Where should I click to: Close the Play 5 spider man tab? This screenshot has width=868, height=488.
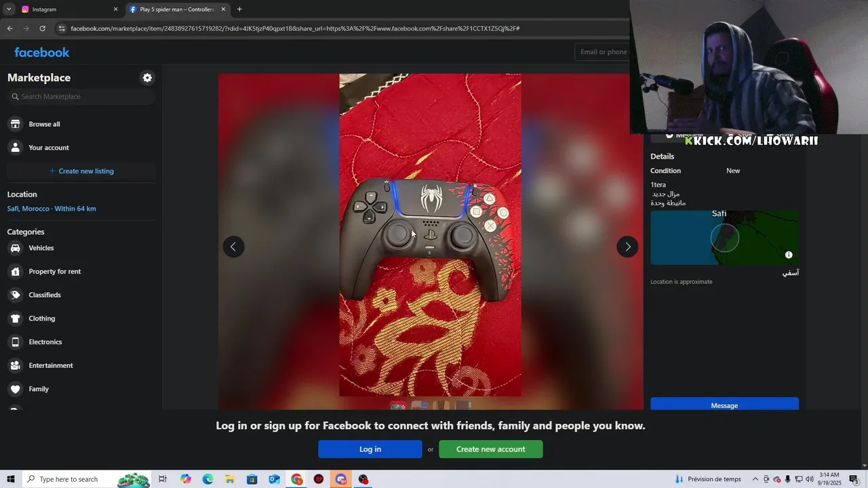tap(223, 9)
